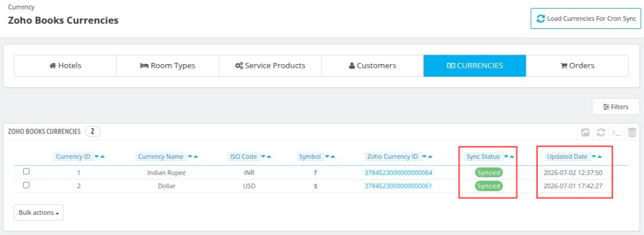Select the Indian Rupee row checkbox
The image size is (644, 235).
point(26,172)
